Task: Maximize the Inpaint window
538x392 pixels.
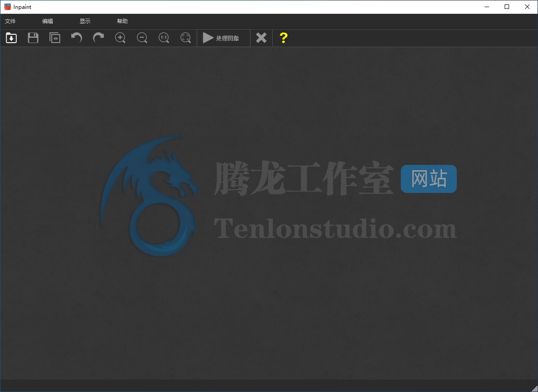Action: 507,7
